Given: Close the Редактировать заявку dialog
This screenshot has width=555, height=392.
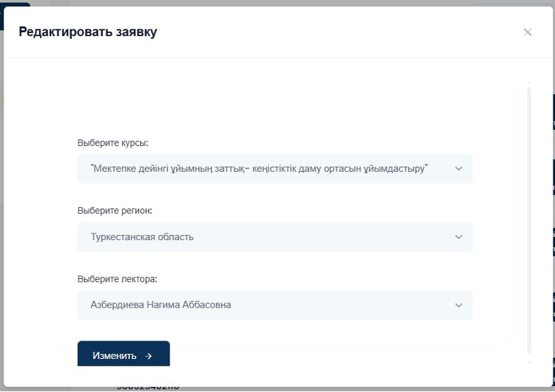Looking at the screenshot, I should (x=527, y=32).
